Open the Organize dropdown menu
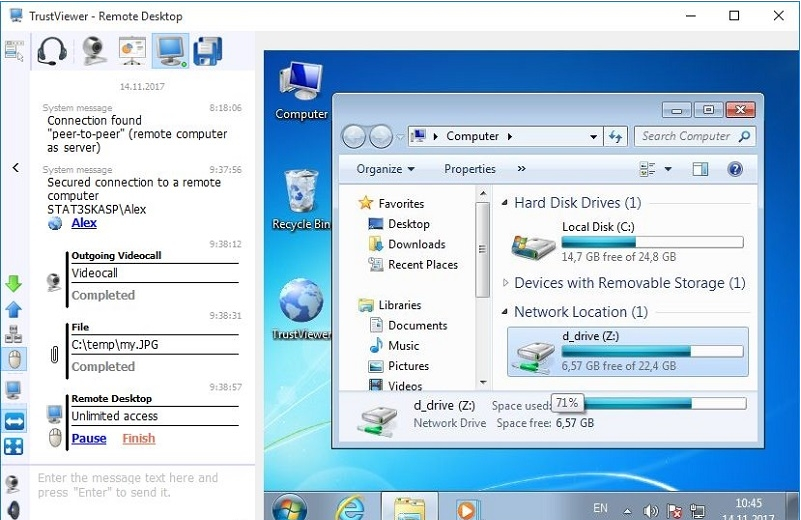The image size is (801, 520). pos(385,169)
